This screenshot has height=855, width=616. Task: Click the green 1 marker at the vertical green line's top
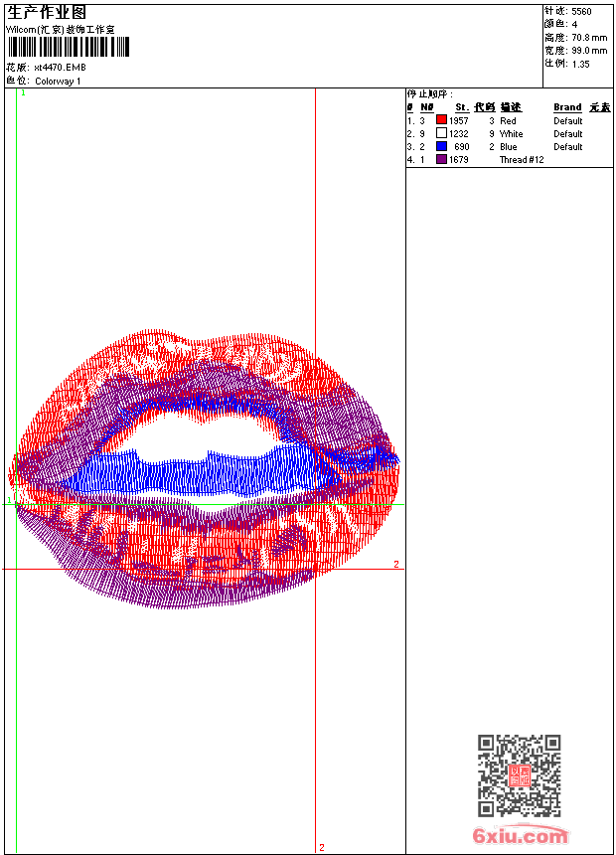point(24,93)
